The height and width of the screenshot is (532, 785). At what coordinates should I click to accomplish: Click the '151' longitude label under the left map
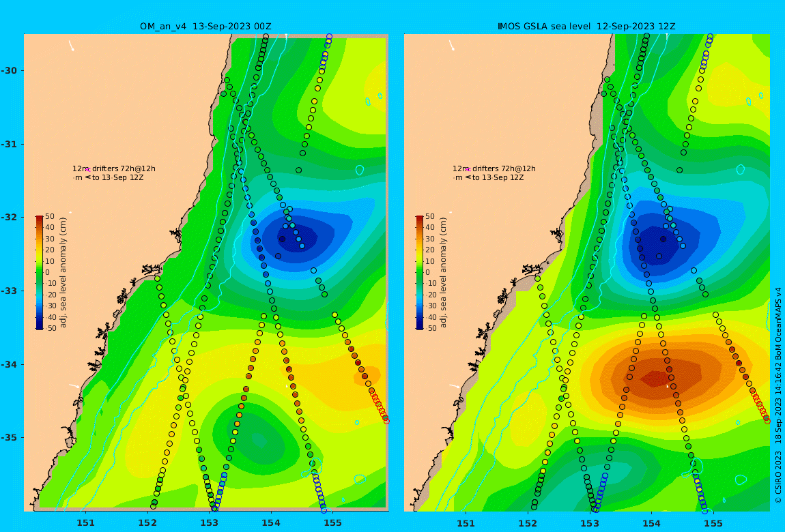pyautogui.click(x=85, y=523)
